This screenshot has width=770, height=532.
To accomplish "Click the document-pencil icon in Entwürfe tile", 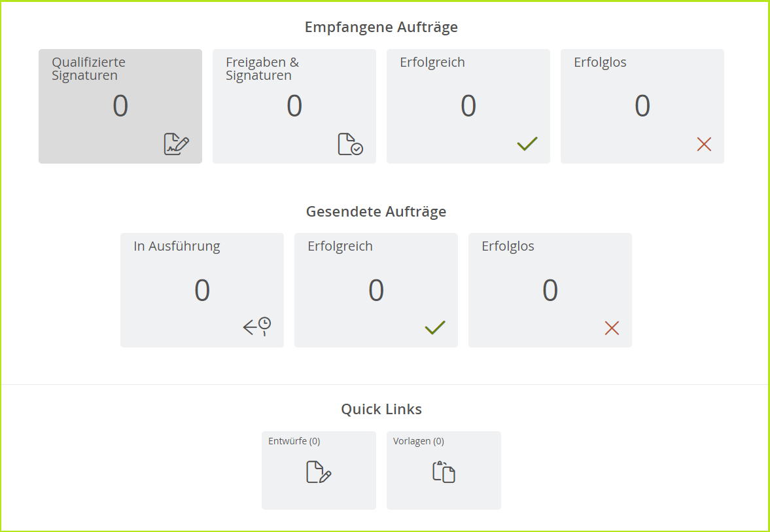I will click(319, 472).
